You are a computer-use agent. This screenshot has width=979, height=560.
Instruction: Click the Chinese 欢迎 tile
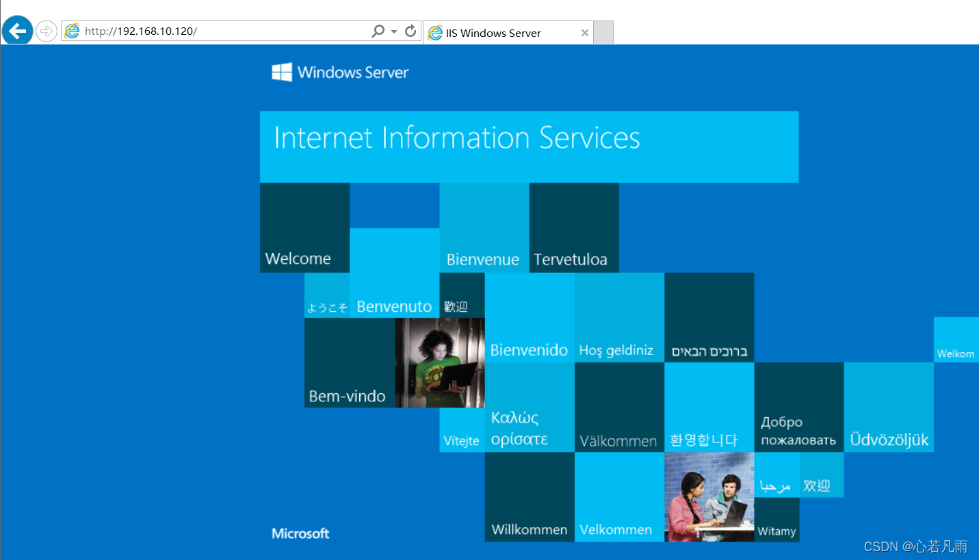pos(822,475)
